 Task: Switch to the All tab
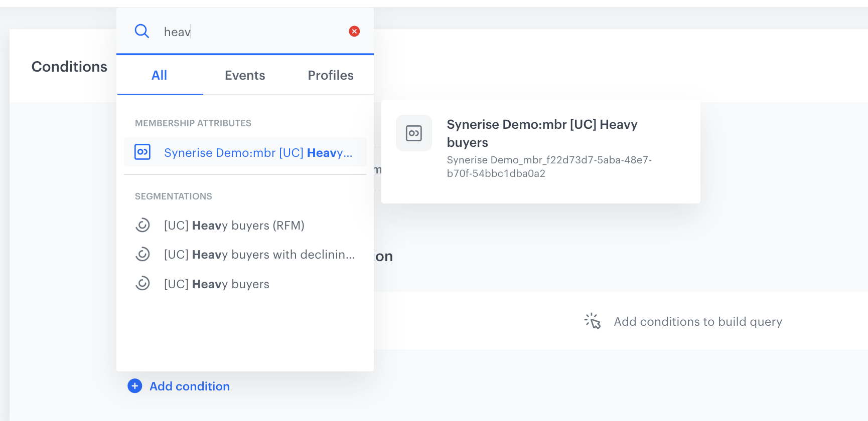pyautogui.click(x=159, y=75)
